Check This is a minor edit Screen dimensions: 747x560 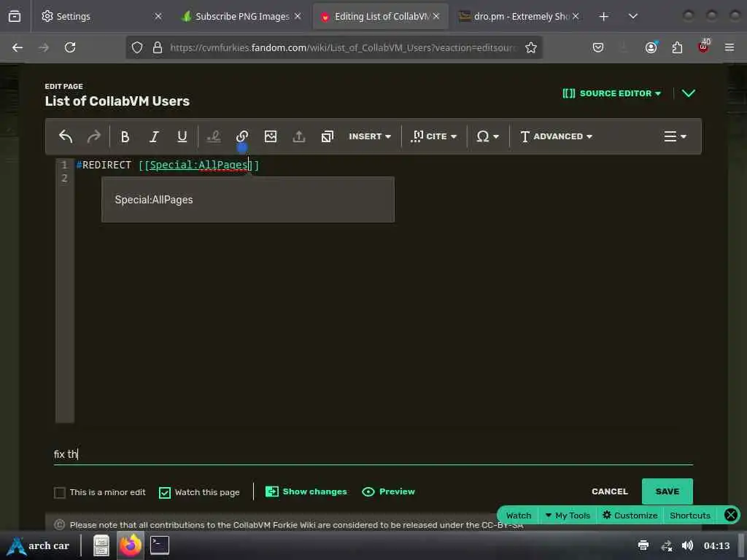[x=60, y=492]
